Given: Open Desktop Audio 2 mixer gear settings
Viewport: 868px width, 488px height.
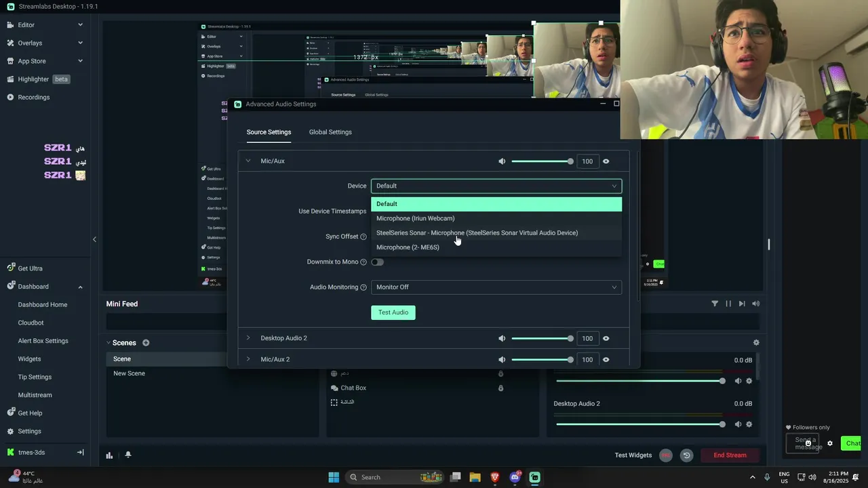Looking at the screenshot, I should [749, 424].
